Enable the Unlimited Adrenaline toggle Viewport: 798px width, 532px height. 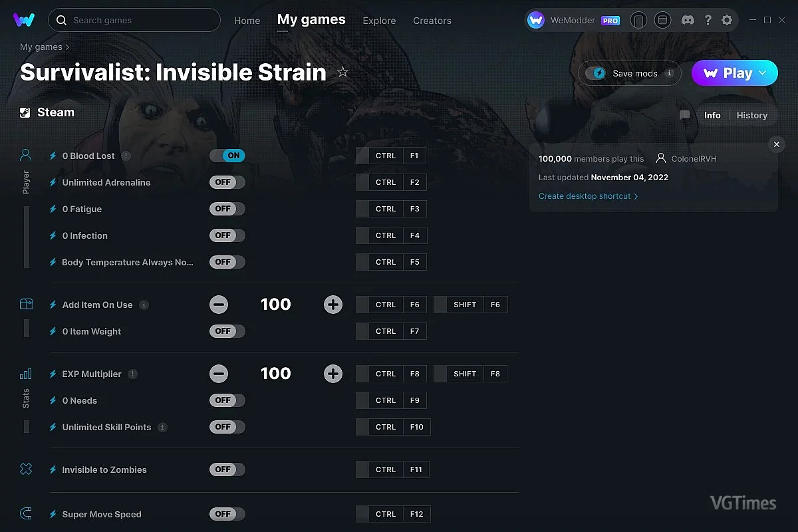point(227,182)
